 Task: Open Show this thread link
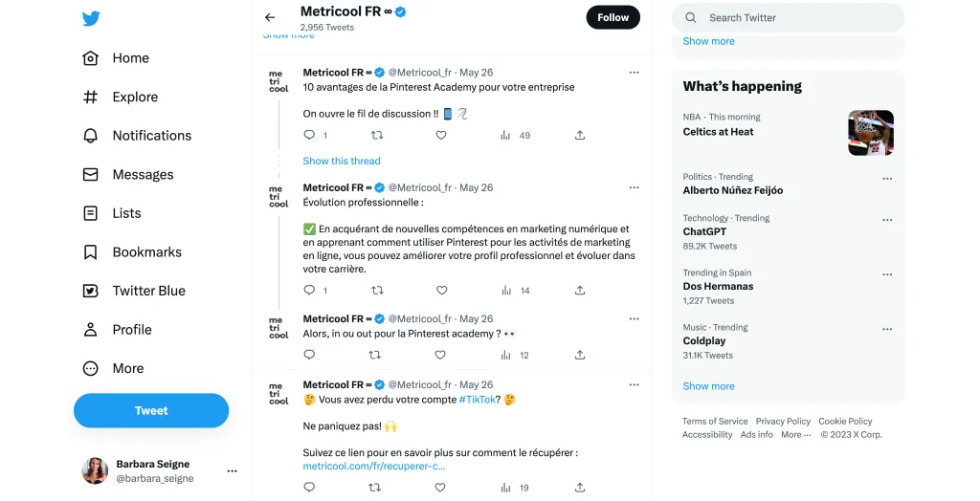(x=342, y=162)
